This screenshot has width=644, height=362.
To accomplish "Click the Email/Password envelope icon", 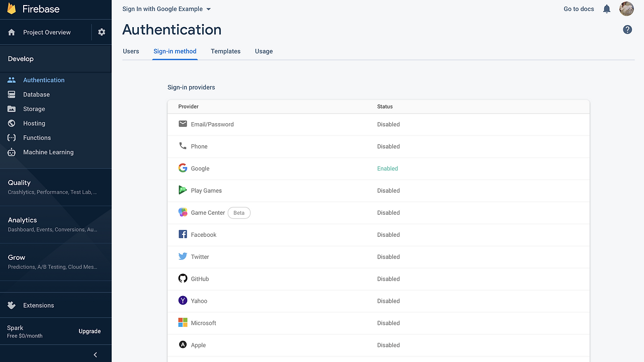I will [x=183, y=124].
